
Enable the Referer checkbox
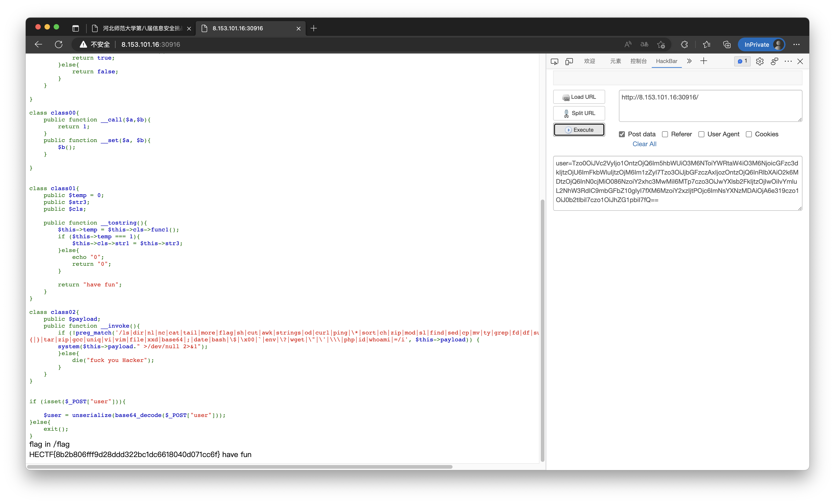coord(665,134)
